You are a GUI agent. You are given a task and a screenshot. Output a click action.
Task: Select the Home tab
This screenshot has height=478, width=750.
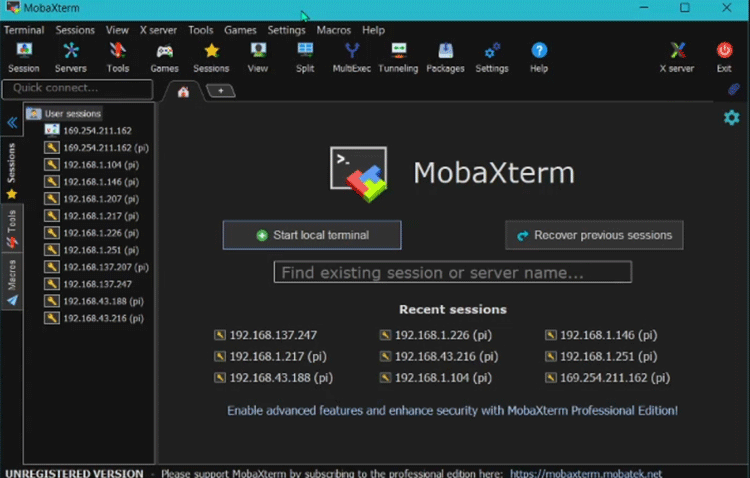[183, 92]
